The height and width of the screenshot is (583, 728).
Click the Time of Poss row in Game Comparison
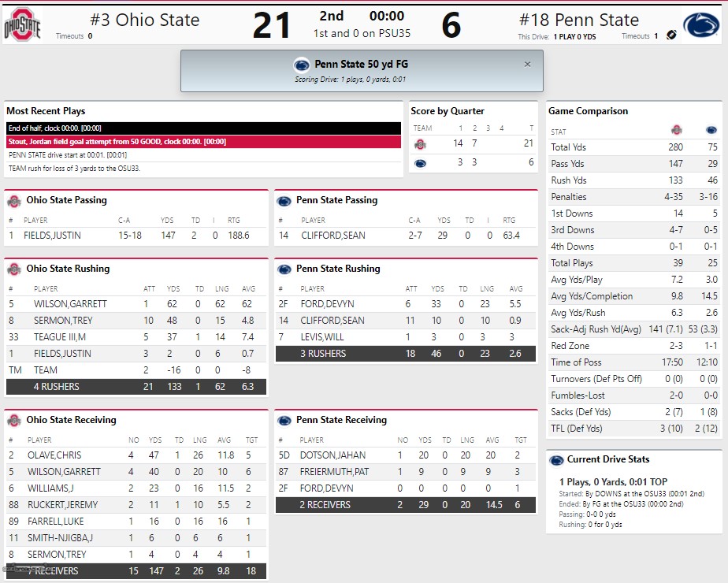[634, 362]
